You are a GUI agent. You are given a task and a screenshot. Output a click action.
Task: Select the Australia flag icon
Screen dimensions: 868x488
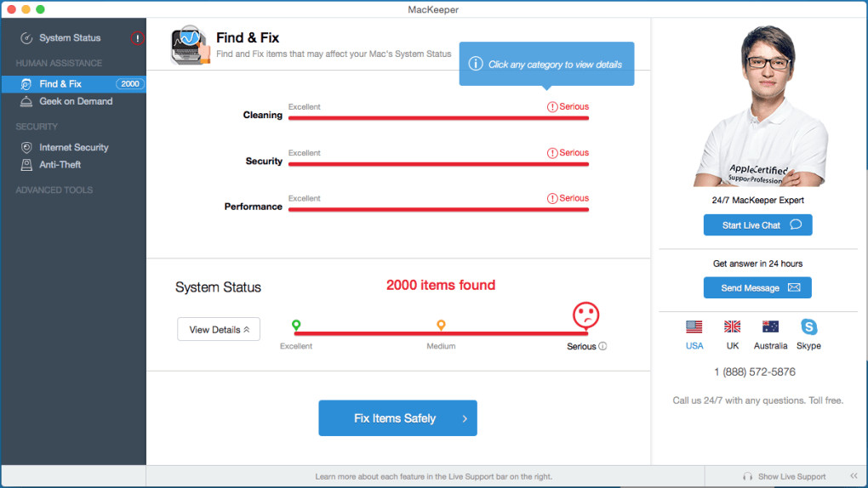pos(770,327)
